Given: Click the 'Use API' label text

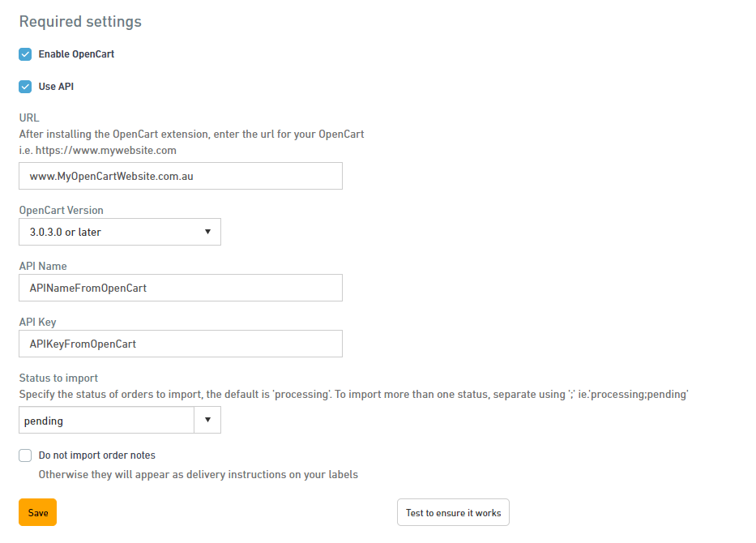Looking at the screenshot, I should (56, 87).
